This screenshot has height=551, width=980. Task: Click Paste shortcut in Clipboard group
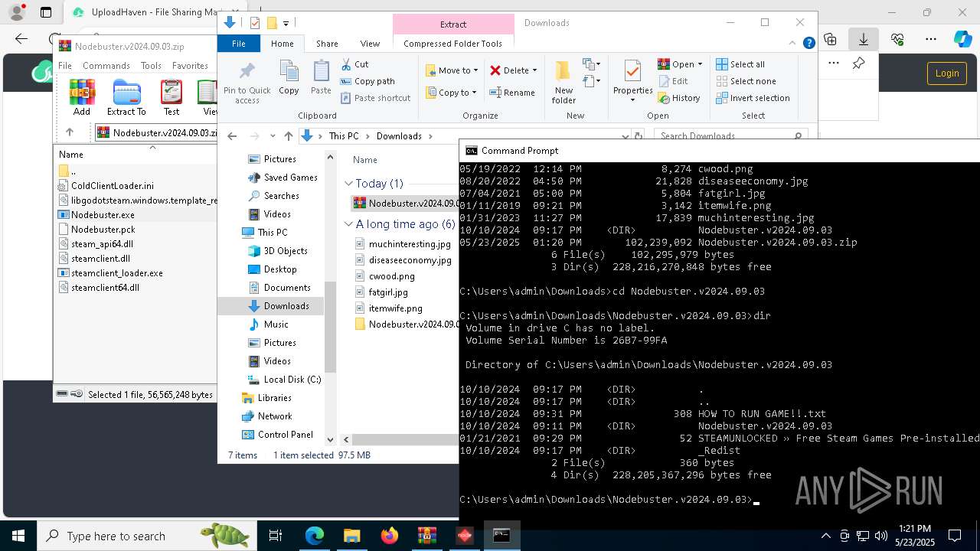(375, 98)
